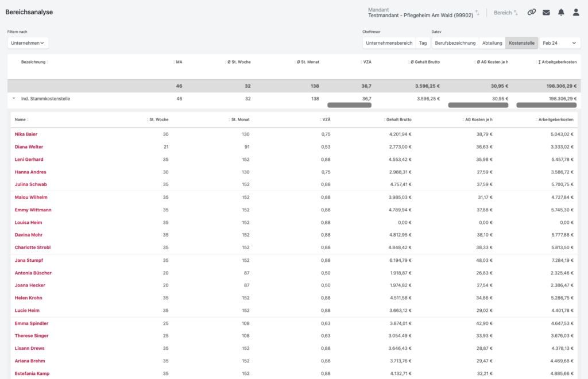Open the Bereich selector
The width and height of the screenshot is (588, 379).
505,13
